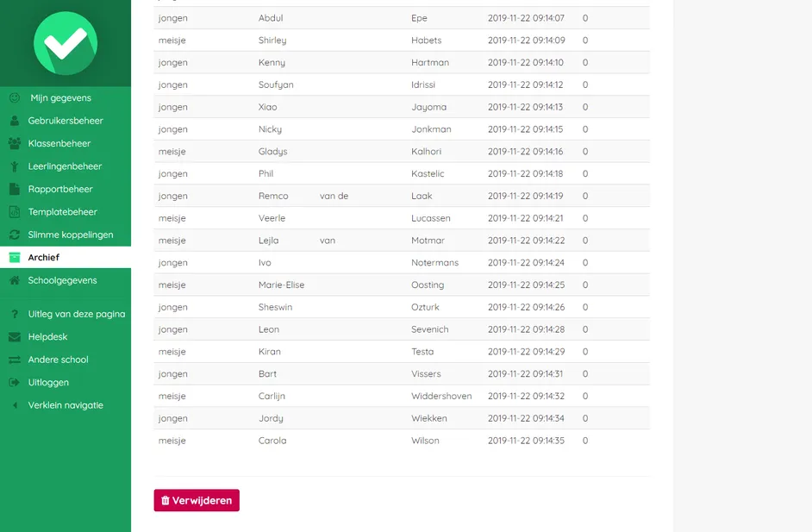812x532 pixels.
Task: Select the row for Remco van de Laak
Action: (402, 196)
